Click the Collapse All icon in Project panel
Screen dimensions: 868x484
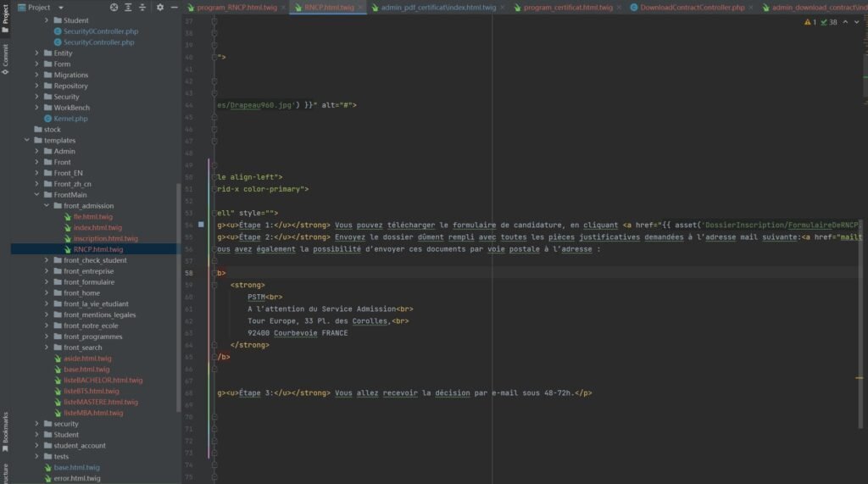point(142,7)
